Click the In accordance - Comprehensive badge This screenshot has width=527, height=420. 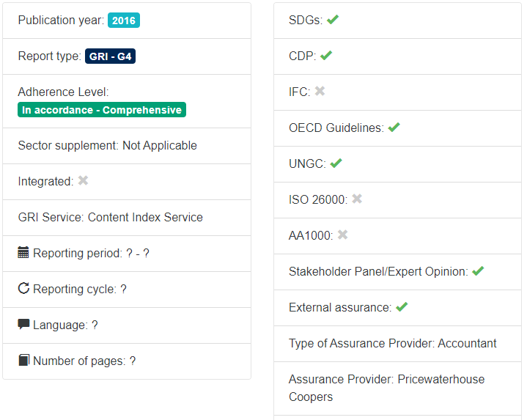tap(102, 110)
